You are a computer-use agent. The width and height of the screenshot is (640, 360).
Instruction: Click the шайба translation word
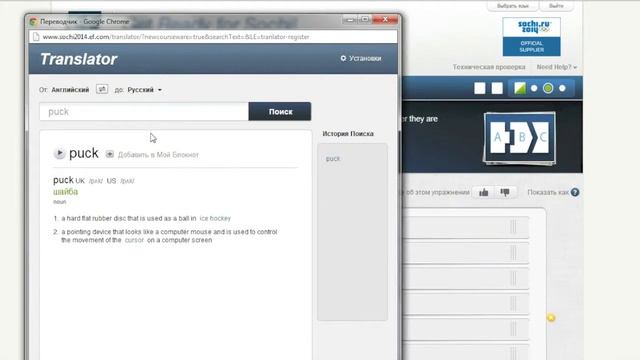coord(65,191)
